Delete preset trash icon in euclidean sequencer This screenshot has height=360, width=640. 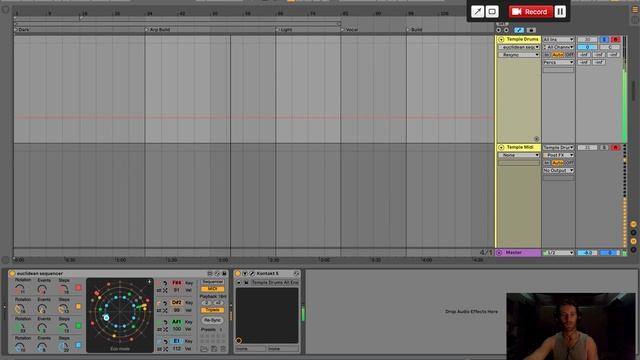point(223,349)
